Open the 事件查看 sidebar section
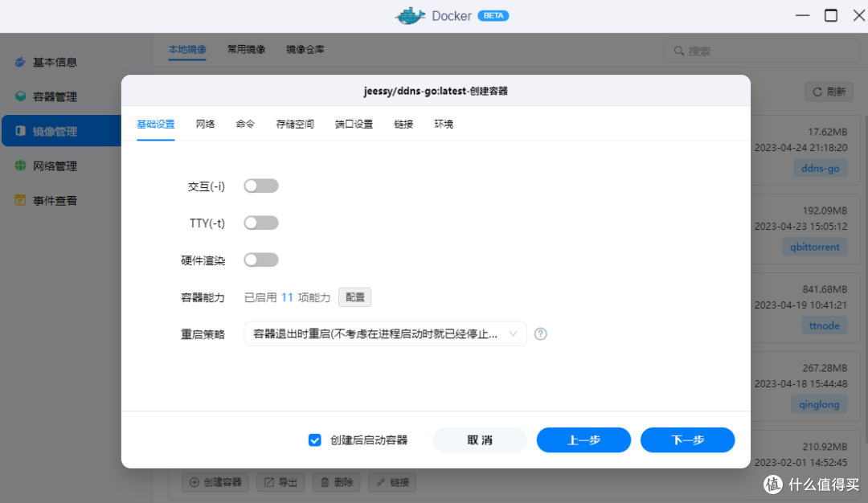Screen dimensions: 868x503 [56, 200]
